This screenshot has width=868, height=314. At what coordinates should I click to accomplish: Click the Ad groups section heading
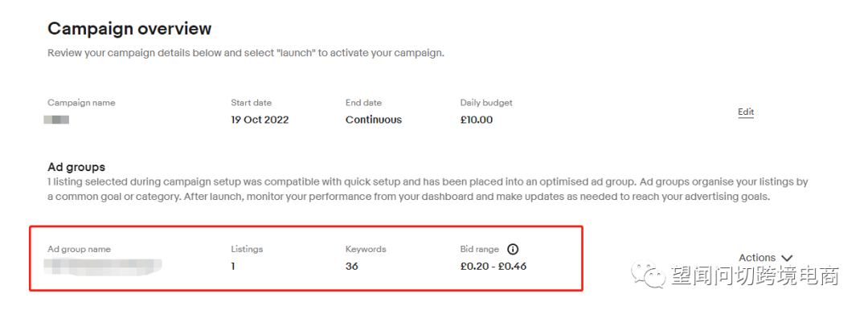[76, 167]
